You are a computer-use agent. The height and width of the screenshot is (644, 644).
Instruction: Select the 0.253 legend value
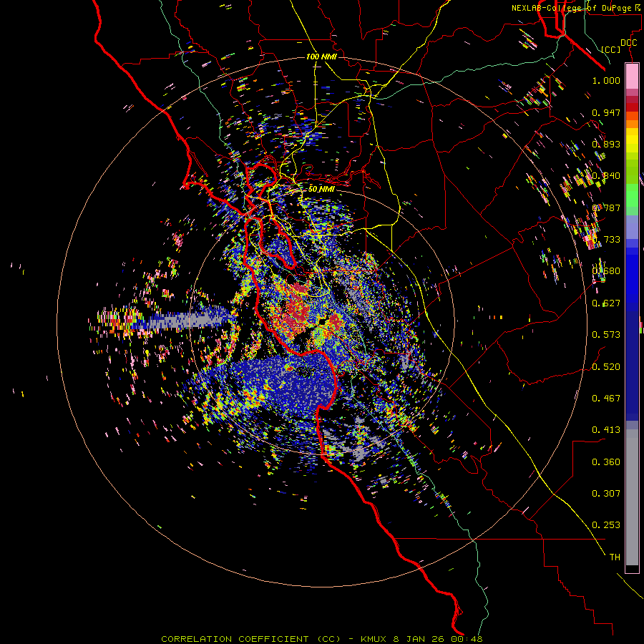click(x=606, y=525)
